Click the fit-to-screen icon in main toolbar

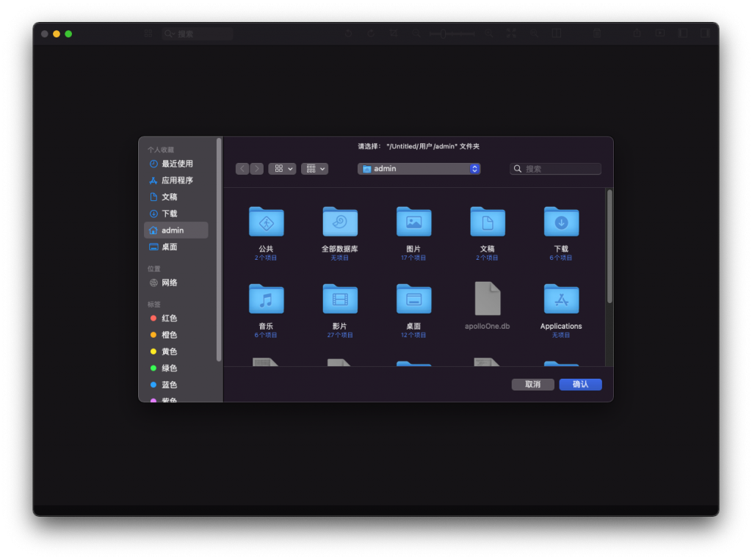(x=511, y=34)
